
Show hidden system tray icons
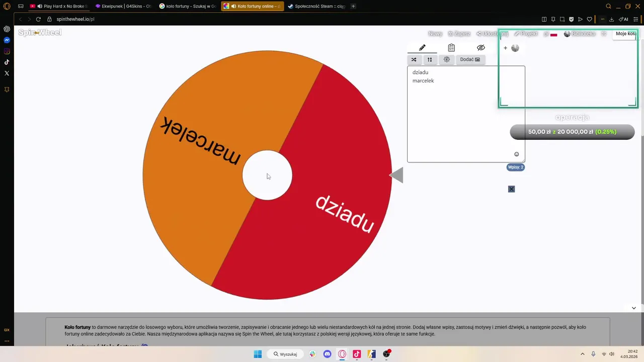[x=583, y=354]
